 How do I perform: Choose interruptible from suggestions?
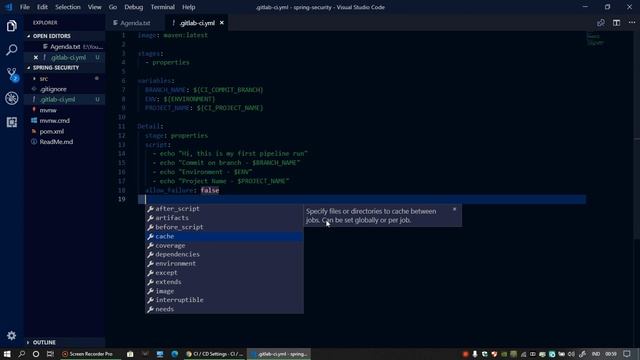224,300
